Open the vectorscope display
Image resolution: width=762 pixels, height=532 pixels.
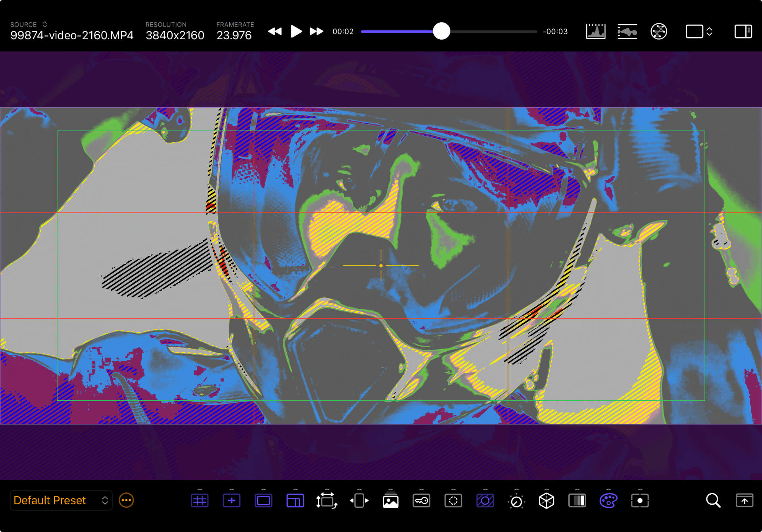659,31
